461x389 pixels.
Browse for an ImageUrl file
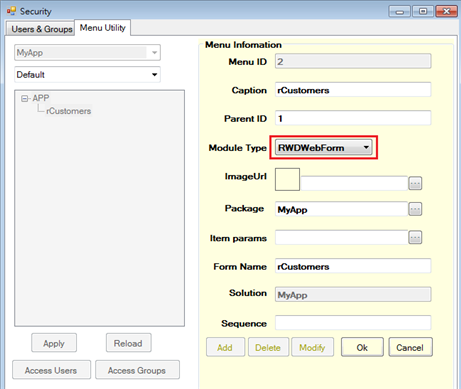click(x=415, y=183)
